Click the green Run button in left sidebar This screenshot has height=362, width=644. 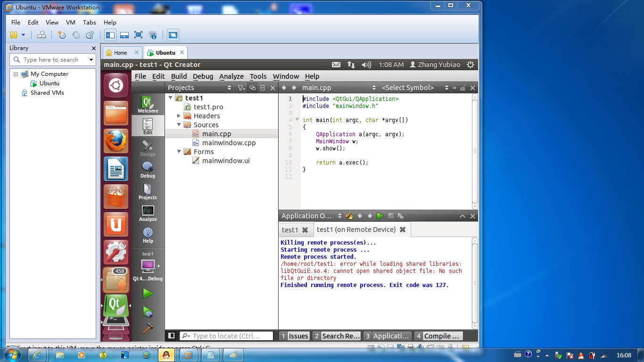pyautogui.click(x=148, y=294)
